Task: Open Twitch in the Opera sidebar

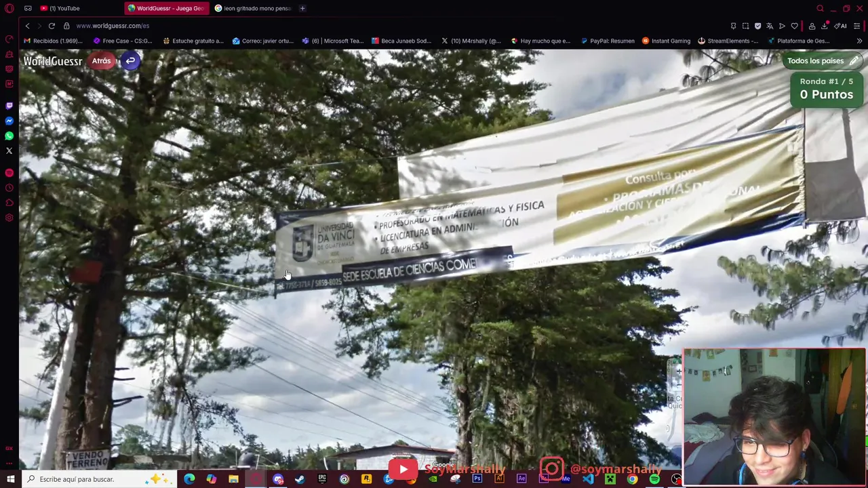Action: (x=9, y=106)
